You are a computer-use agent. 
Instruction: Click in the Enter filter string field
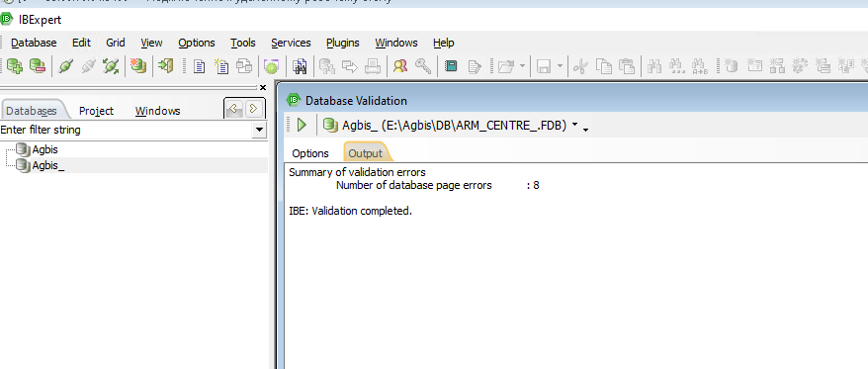[126, 131]
